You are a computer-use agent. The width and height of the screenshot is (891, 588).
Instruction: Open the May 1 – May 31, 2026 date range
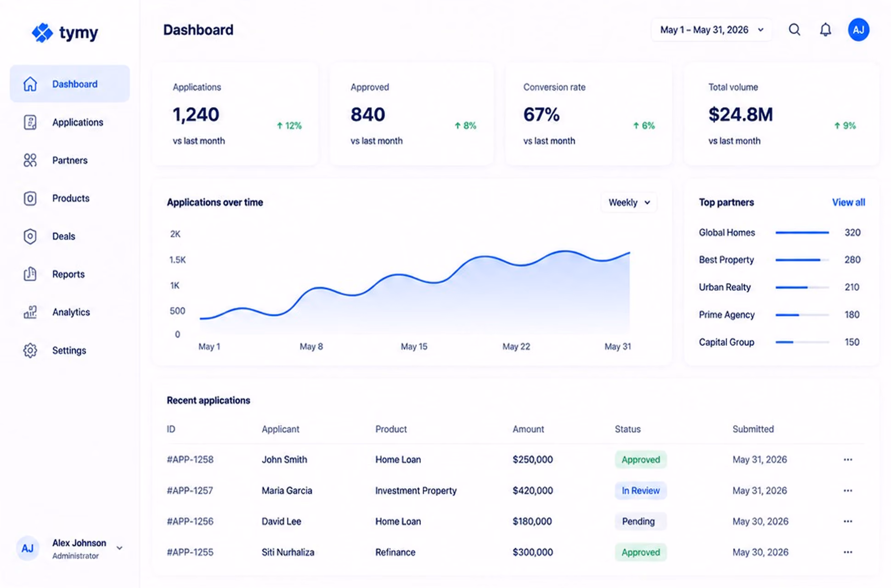tap(711, 30)
